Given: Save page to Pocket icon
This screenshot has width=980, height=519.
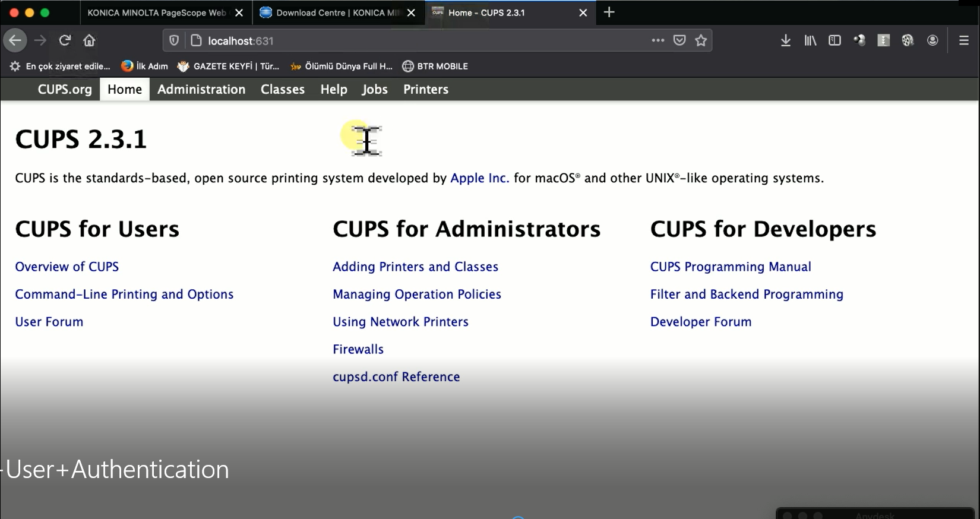Looking at the screenshot, I should (679, 40).
